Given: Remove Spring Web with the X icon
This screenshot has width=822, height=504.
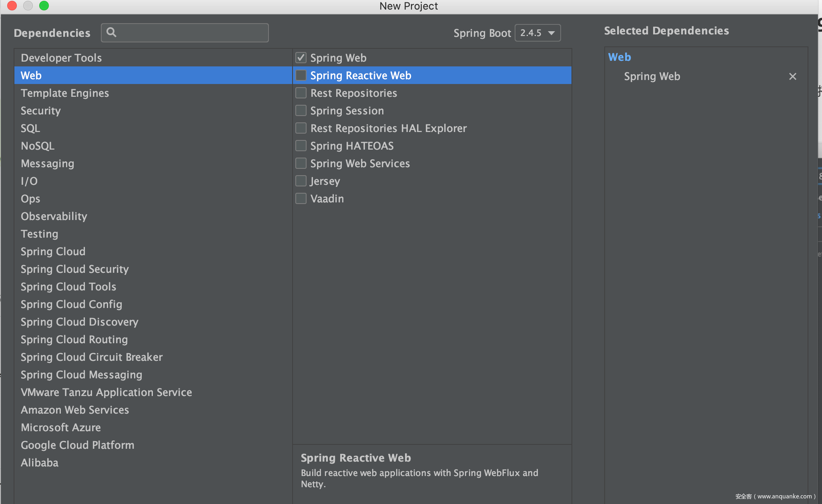Looking at the screenshot, I should coord(792,76).
